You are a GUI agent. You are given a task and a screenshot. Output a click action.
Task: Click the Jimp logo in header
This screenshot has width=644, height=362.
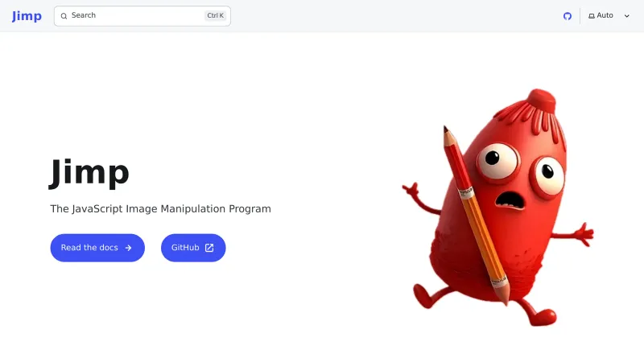pyautogui.click(x=27, y=16)
